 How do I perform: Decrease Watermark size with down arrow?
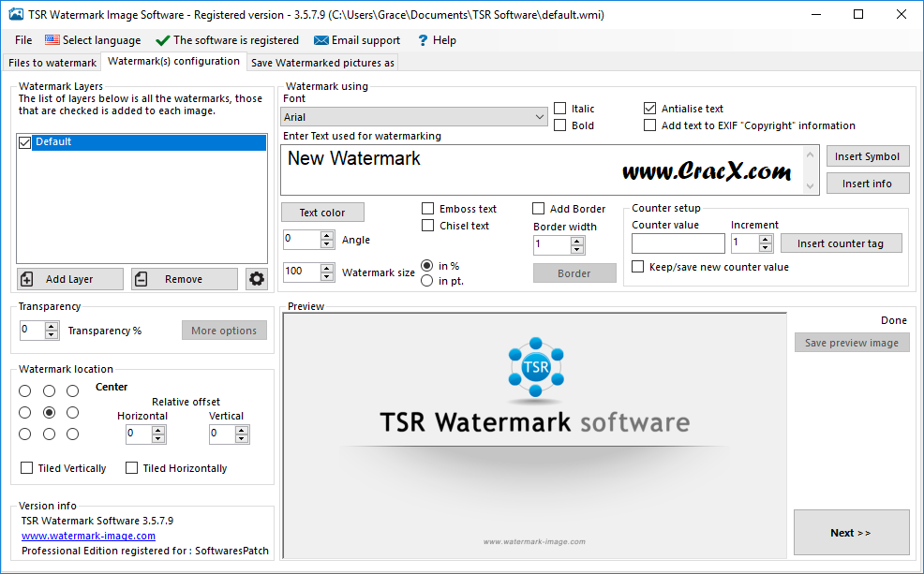tap(327, 276)
